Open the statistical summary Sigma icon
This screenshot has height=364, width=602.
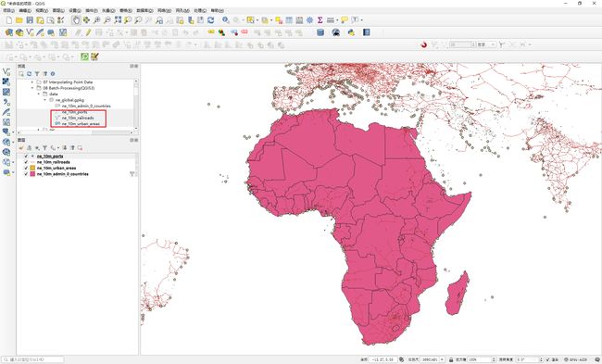click(320, 20)
